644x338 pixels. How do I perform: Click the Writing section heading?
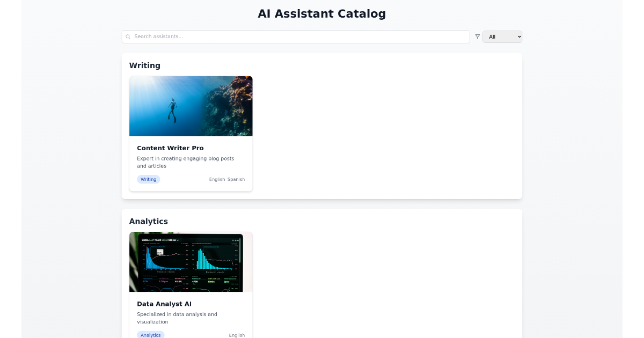pos(145,65)
